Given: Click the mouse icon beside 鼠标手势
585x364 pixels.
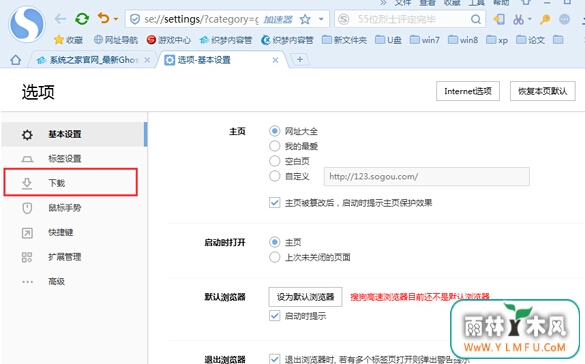Looking at the screenshot, I should tap(27, 208).
